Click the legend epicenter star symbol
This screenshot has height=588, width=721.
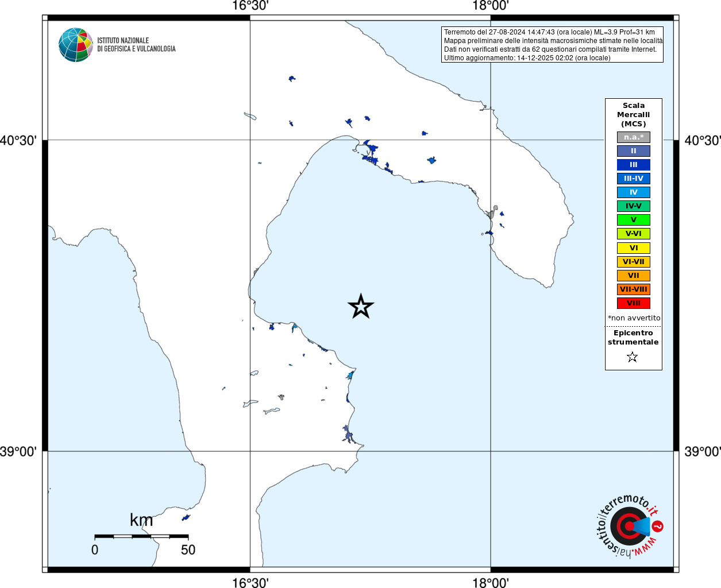coord(633,357)
